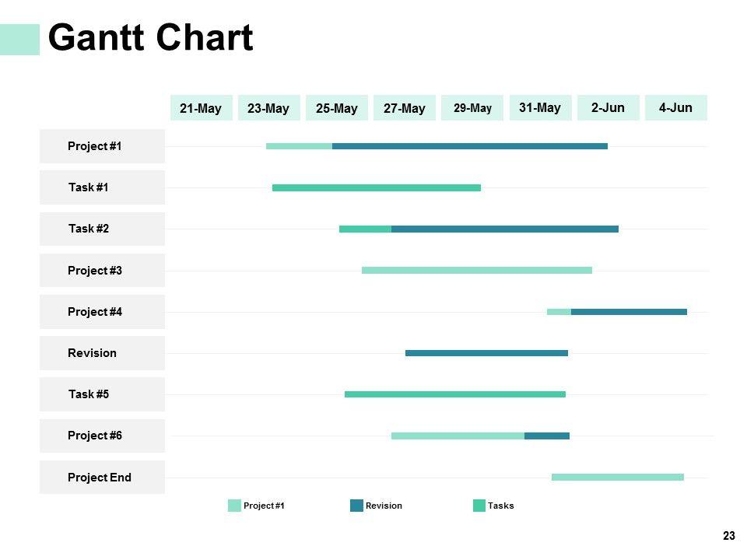747x560 pixels.
Task: Select the Project #3 light green bar
Action: click(476, 271)
